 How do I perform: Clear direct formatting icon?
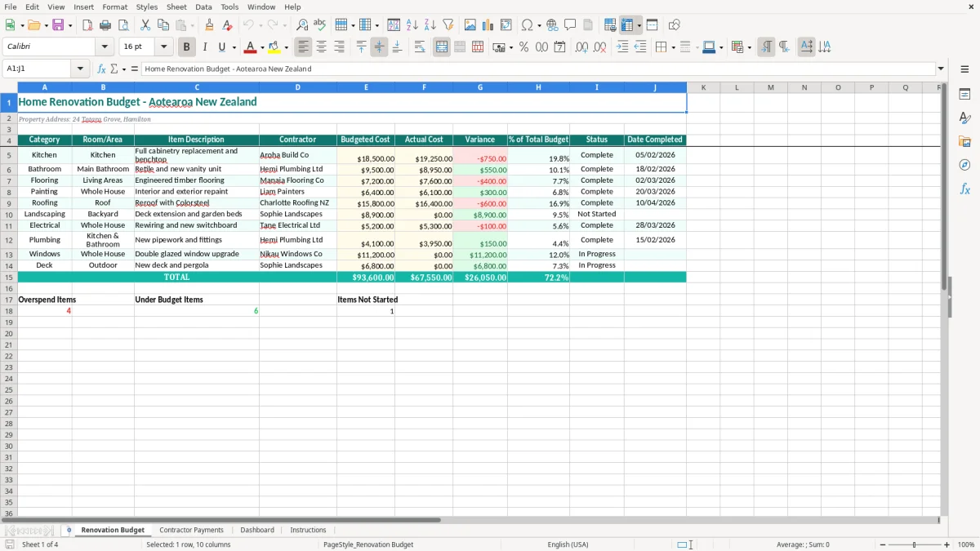[x=227, y=25]
